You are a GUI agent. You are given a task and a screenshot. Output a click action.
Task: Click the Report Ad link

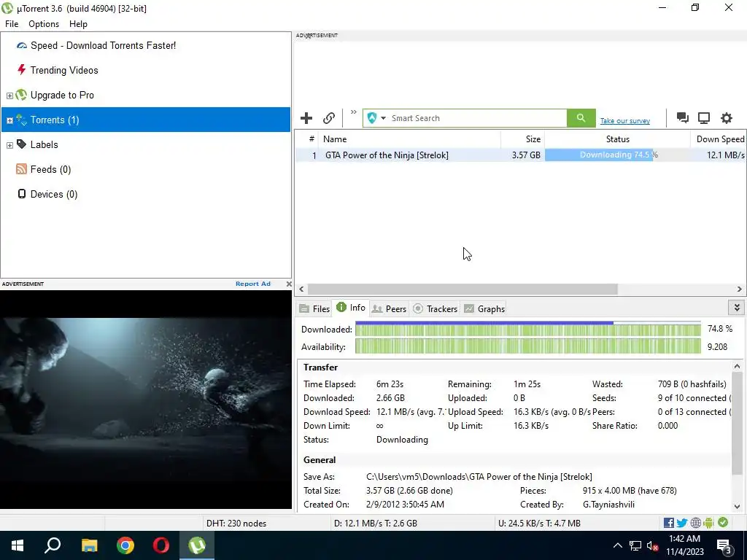(x=253, y=284)
